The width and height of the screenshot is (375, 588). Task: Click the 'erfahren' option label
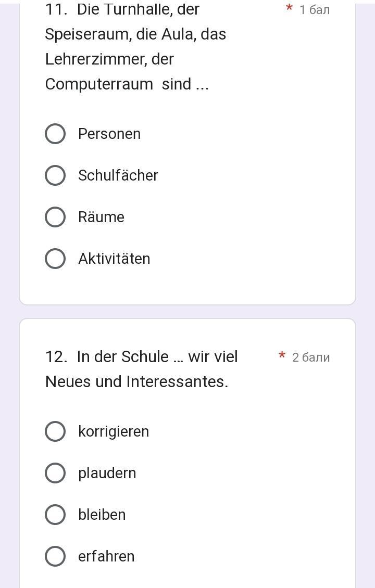click(106, 556)
